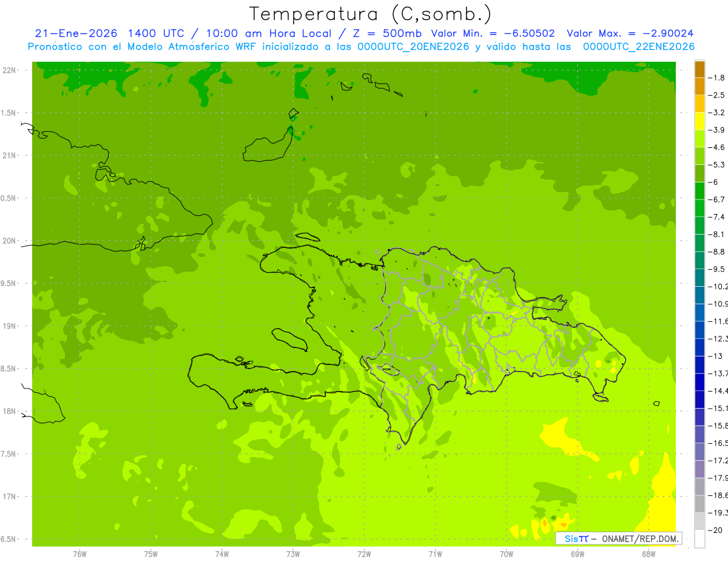Click the '21N' latitude axis label
728x562 pixels.
(10, 156)
